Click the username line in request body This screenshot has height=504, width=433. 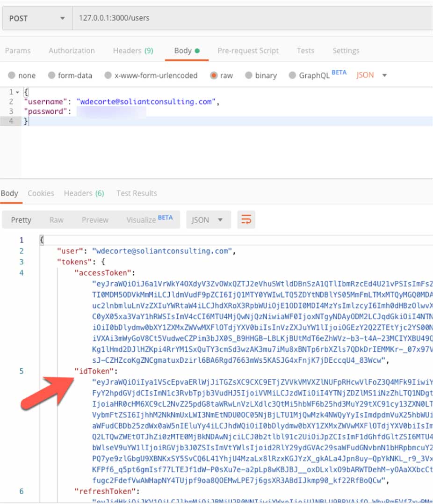(122, 102)
